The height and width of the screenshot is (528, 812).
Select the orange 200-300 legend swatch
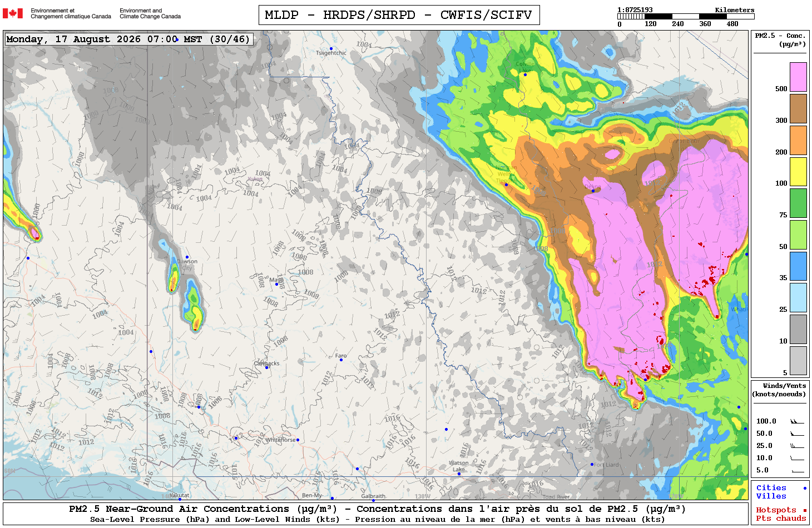pyautogui.click(x=798, y=140)
